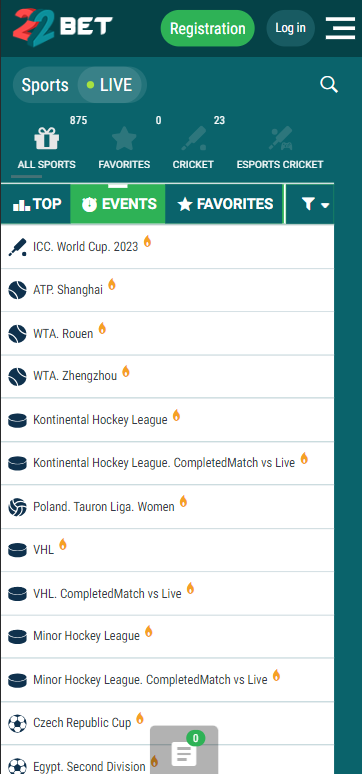Switch to Sports mode toggle
Image resolution: width=362 pixels, height=774 pixels.
click(x=45, y=85)
